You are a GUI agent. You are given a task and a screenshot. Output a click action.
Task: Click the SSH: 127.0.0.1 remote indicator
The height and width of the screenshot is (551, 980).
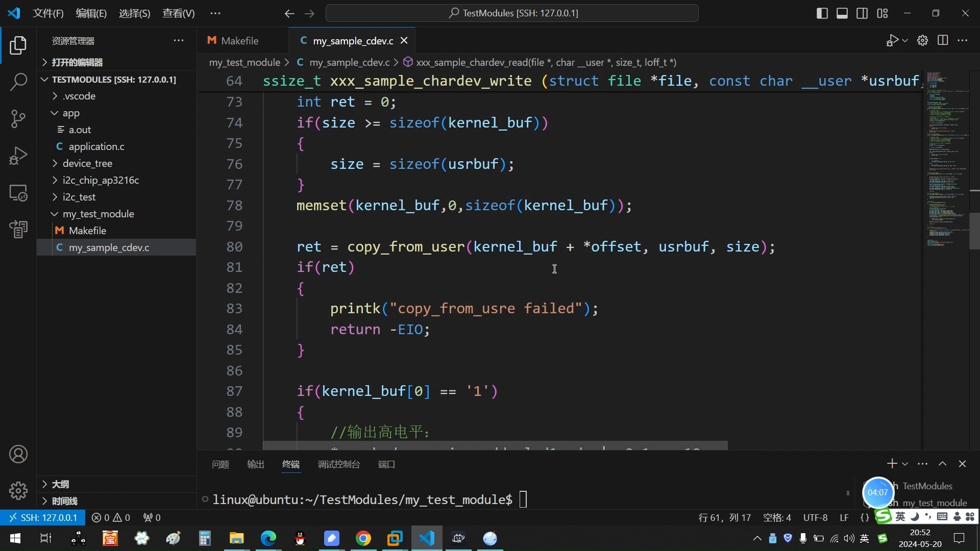[x=43, y=517]
